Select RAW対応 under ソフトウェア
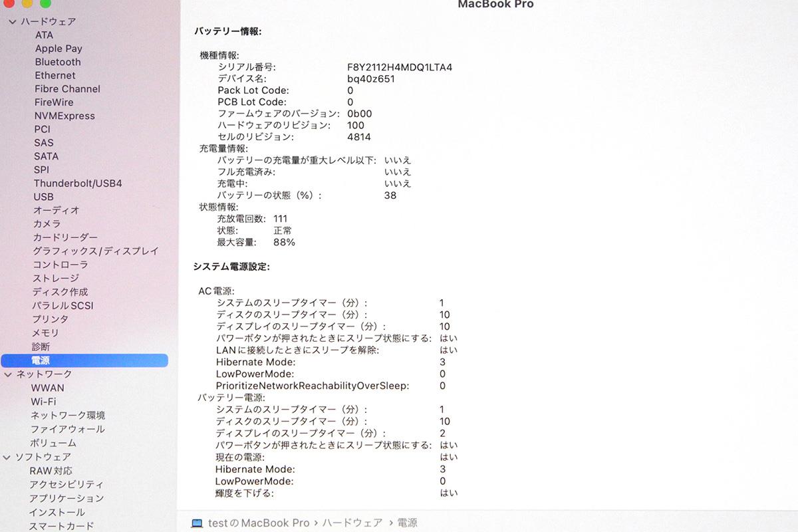 coord(51,471)
